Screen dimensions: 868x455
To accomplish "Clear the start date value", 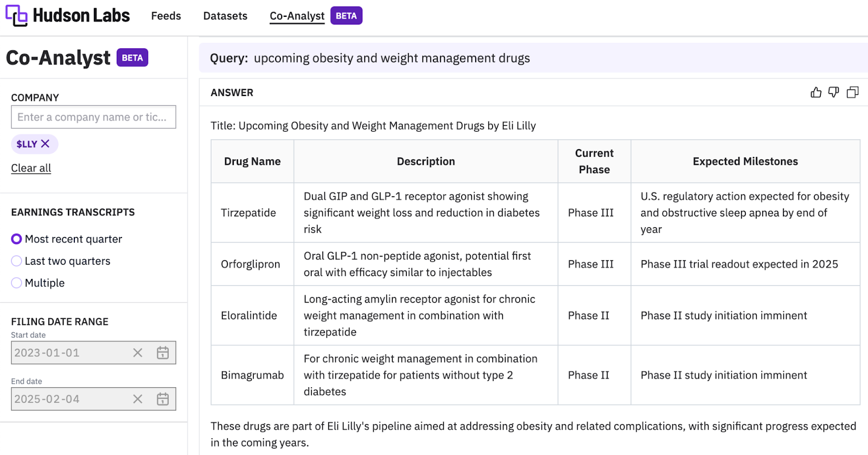I will pos(138,353).
